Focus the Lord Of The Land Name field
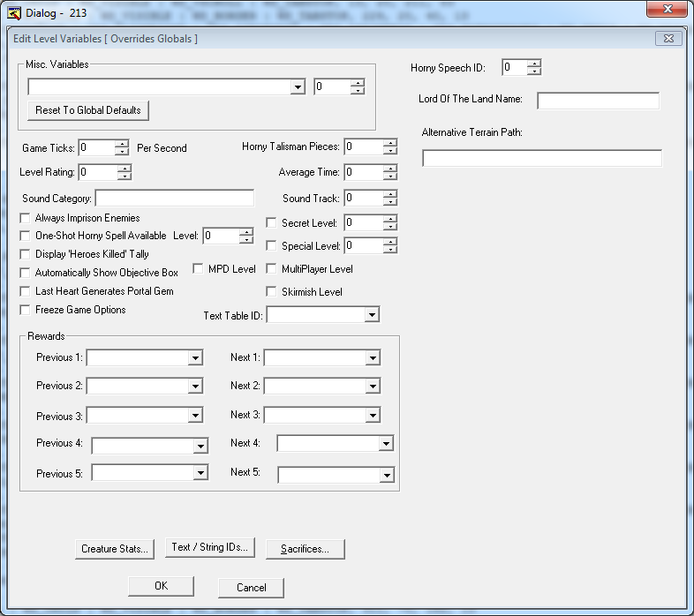 [598, 101]
